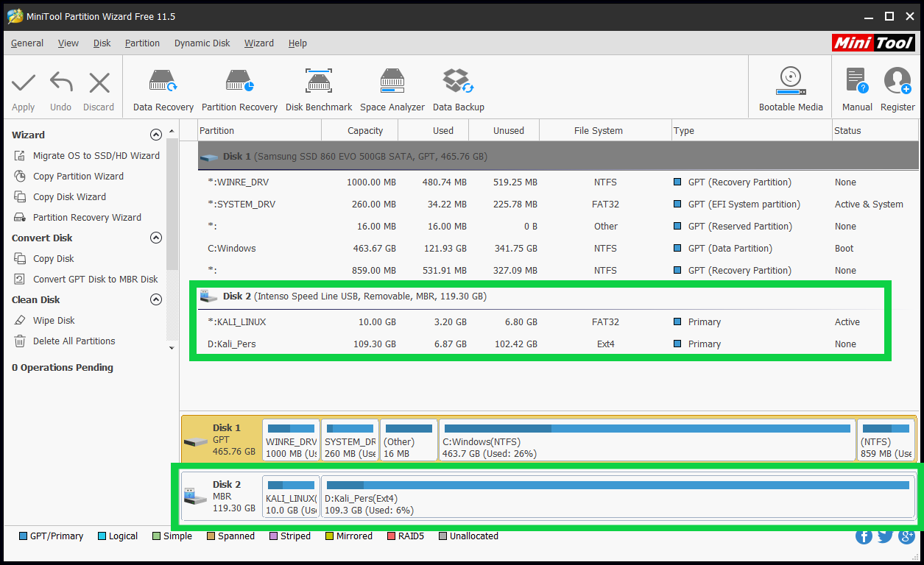Open the Help menu
Viewport: 924px width, 565px height.
(297, 43)
